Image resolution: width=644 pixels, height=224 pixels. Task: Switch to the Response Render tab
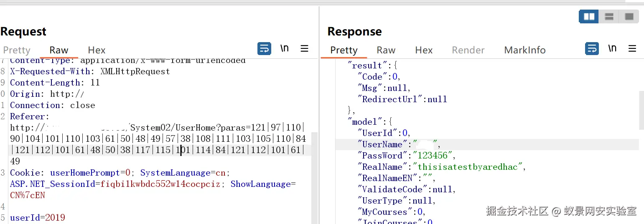468,50
